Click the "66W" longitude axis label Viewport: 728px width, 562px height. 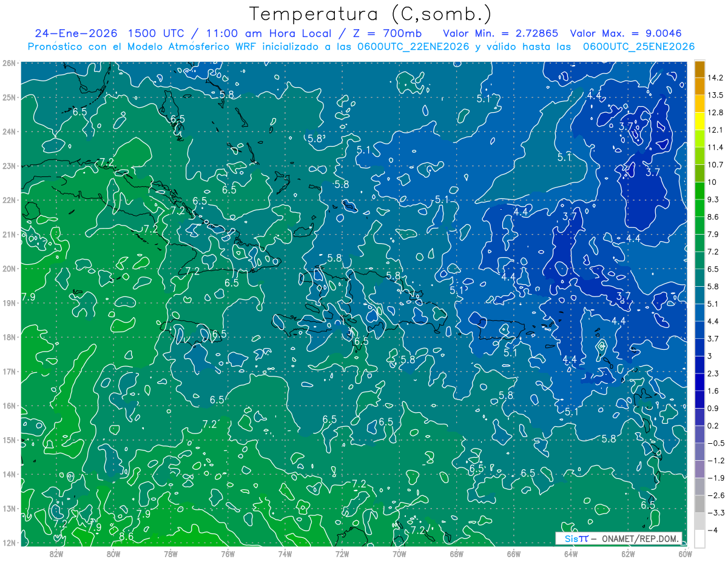tap(513, 553)
